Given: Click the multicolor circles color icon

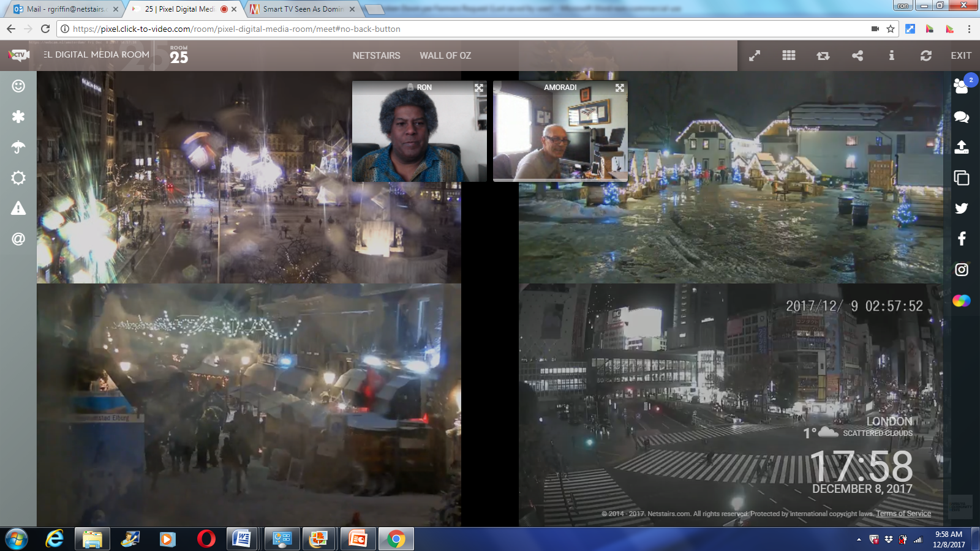Looking at the screenshot, I should coord(962,301).
